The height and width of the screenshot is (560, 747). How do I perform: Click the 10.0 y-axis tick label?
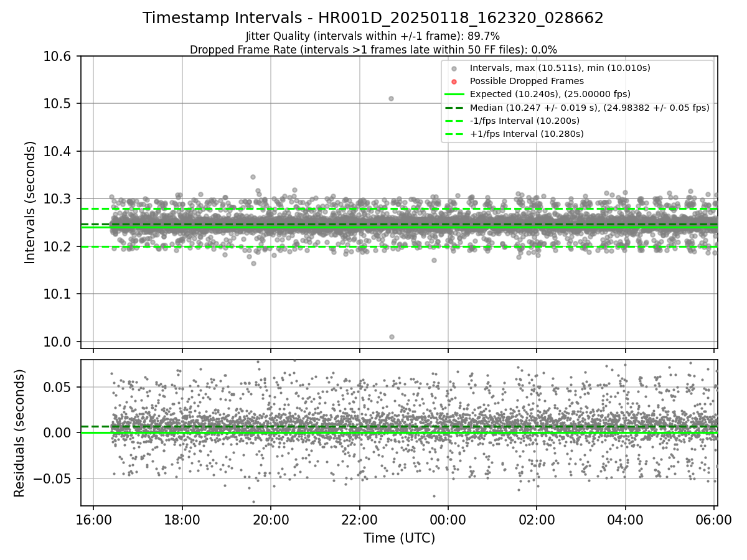pos(59,342)
